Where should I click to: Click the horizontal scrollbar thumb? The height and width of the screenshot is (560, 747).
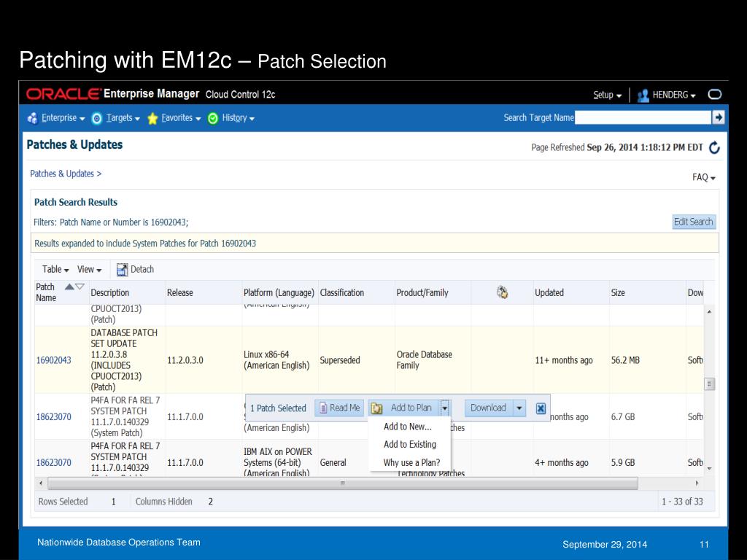coord(343,483)
